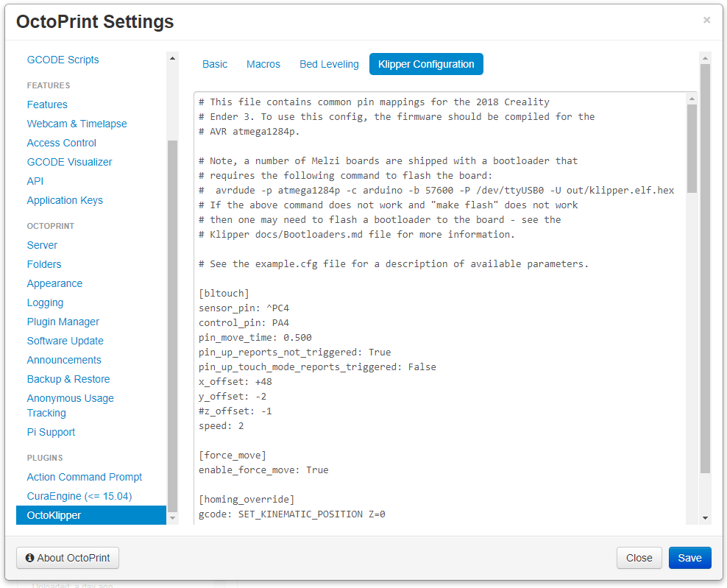Save the settings with the Save button

689,558
